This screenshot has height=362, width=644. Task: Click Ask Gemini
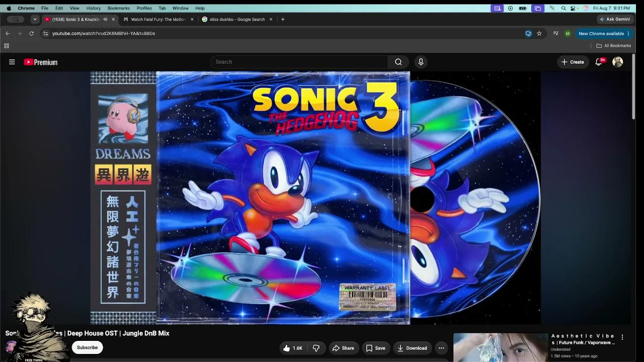point(615,19)
